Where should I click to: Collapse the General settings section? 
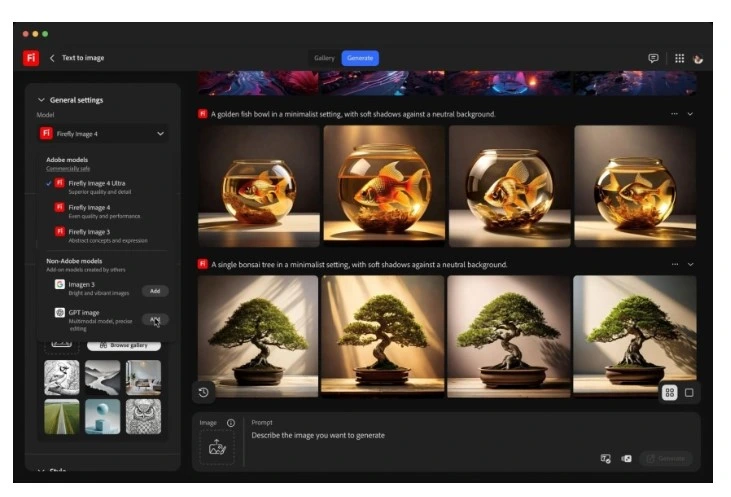click(41, 100)
